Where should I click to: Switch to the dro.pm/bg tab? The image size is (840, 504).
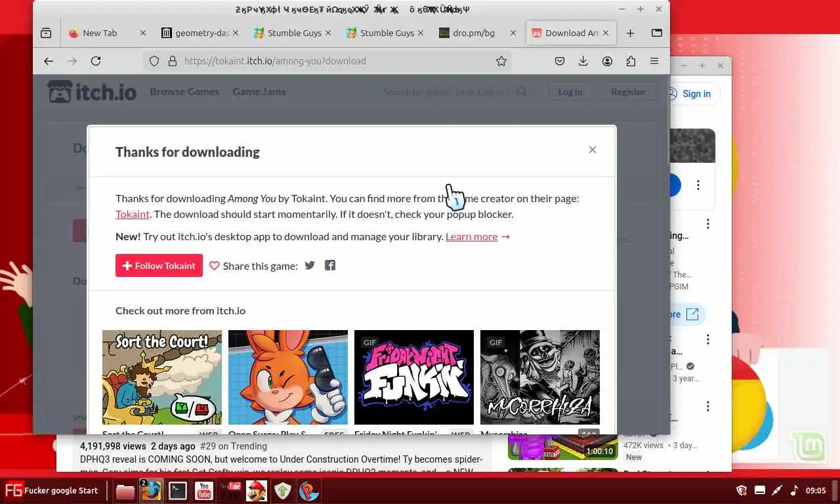coord(476,33)
